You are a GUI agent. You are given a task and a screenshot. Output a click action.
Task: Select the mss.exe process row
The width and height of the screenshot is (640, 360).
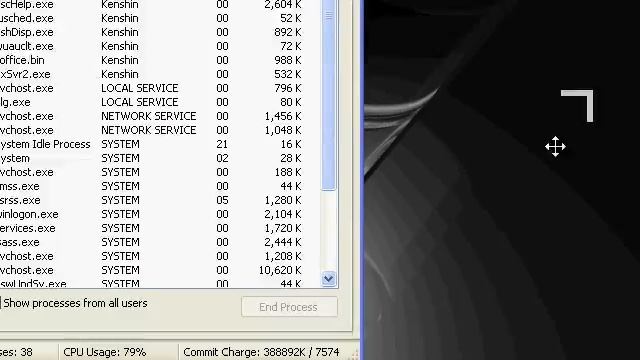(160, 186)
